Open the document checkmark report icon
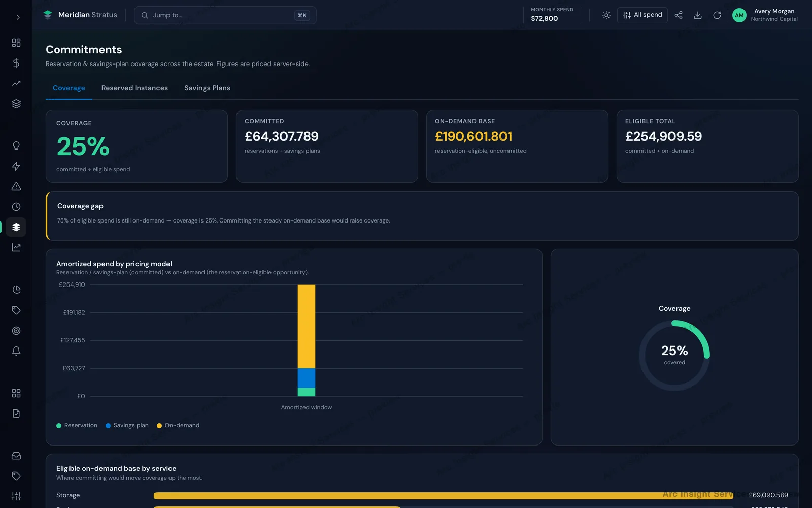The height and width of the screenshot is (508, 812). click(x=16, y=414)
